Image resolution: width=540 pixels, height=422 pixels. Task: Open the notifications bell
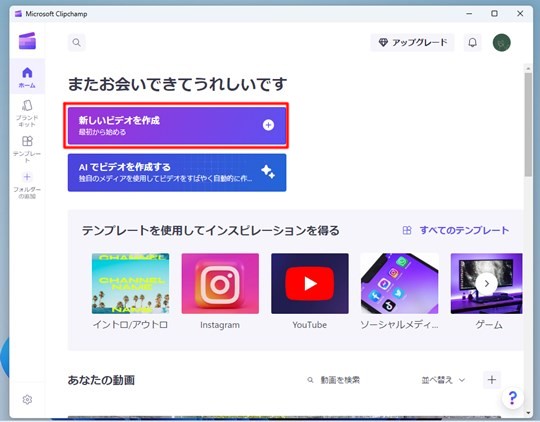472,42
